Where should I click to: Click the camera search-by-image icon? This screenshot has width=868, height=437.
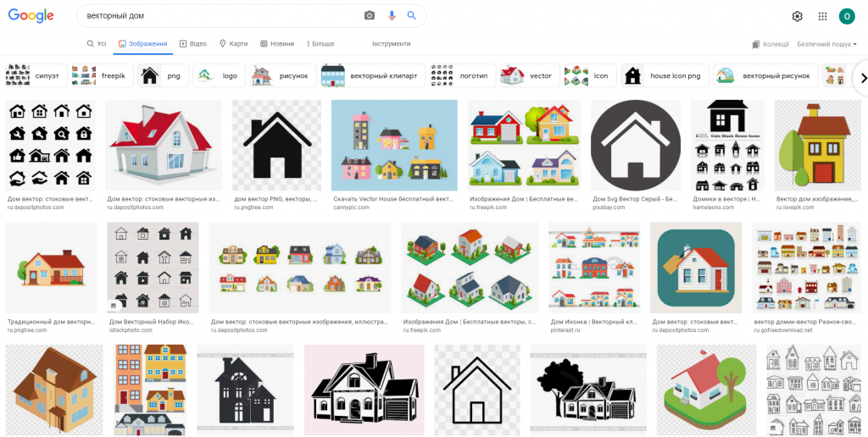(x=370, y=16)
